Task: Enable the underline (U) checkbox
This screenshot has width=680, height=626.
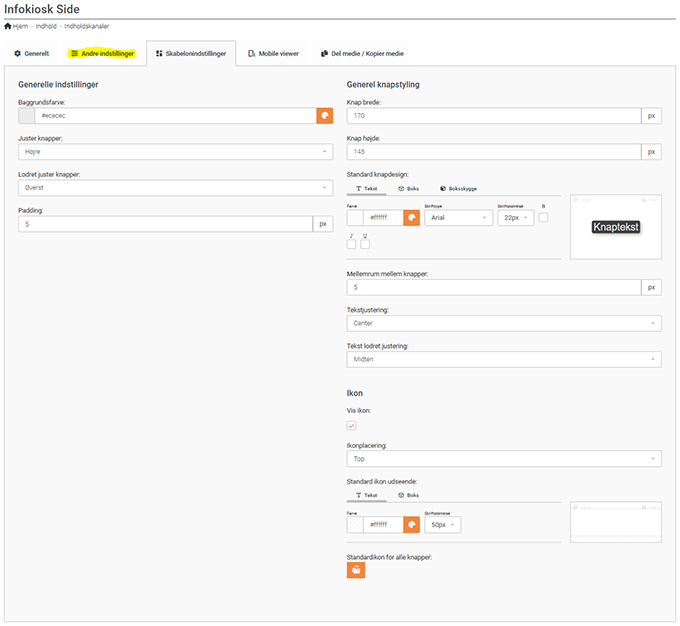Action: 365,244
